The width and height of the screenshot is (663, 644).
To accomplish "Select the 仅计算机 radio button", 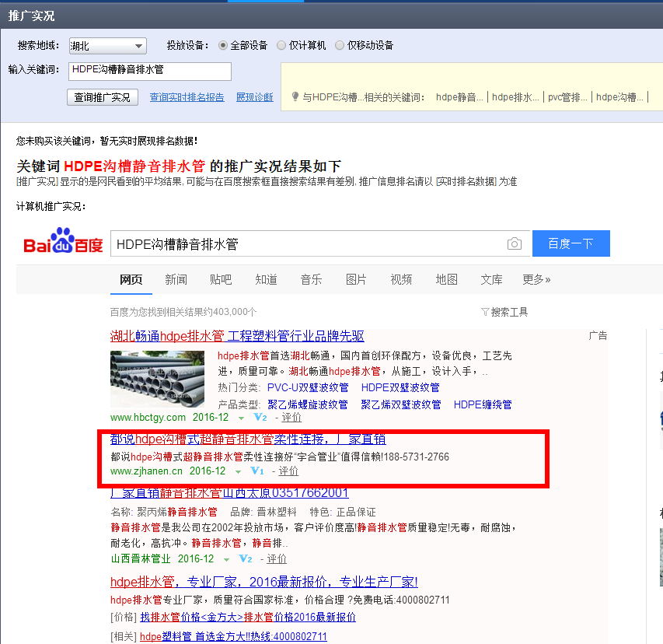I will [281, 45].
